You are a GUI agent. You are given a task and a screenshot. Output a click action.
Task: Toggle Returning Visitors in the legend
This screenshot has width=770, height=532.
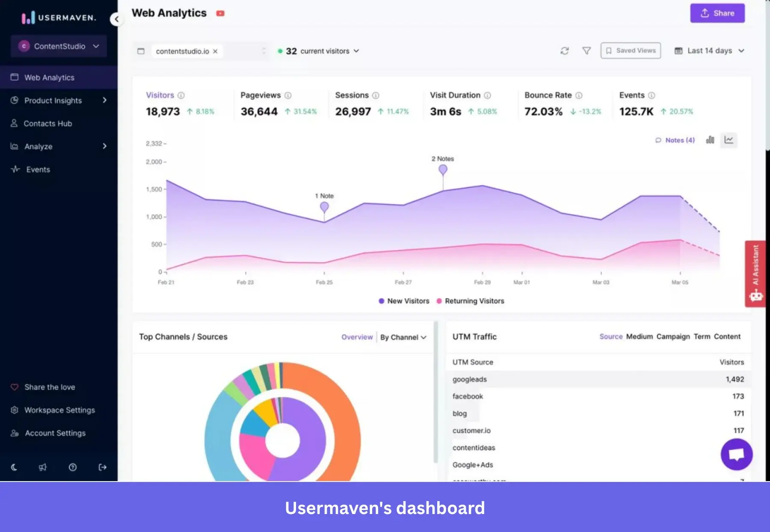(470, 301)
